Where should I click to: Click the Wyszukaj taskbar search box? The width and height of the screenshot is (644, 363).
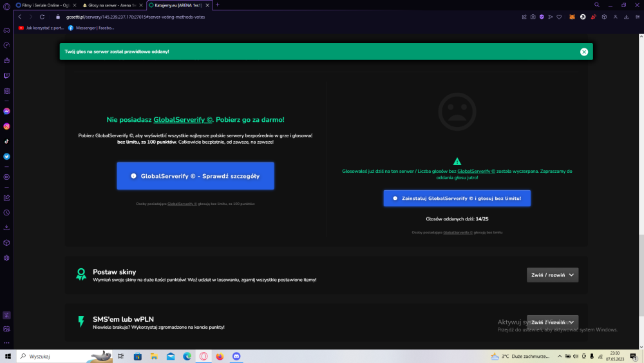pyautogui.click(x=64, y=356)
